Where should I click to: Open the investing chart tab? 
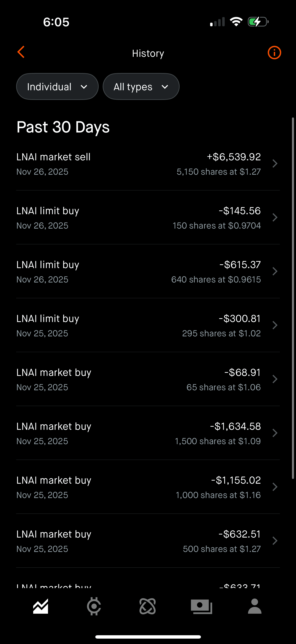click(x=41, y=606)
